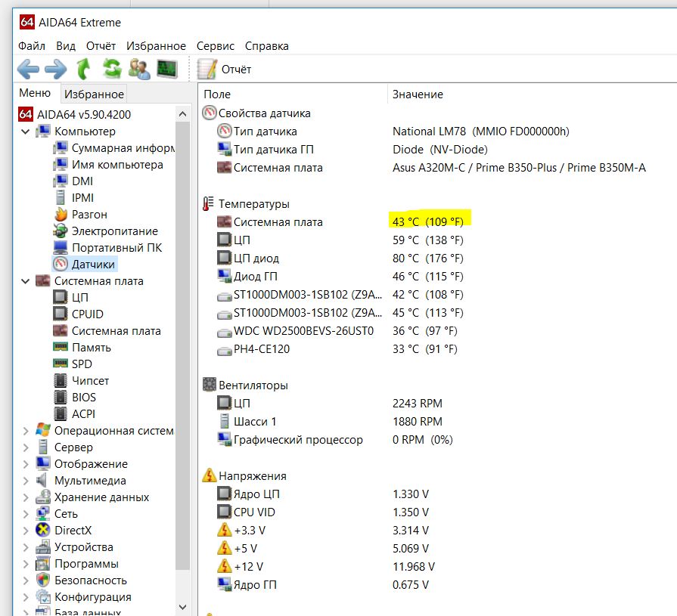The height and width of the screenshot is (616, 677).
Task: Select the Шасси 1 fan row
Action: pos(330,422)
